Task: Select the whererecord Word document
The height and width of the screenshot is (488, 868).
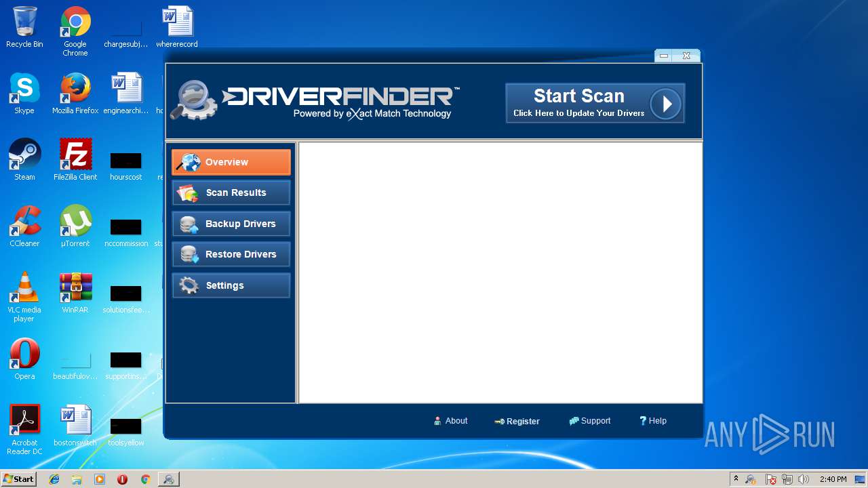Action: pos(177,27)
